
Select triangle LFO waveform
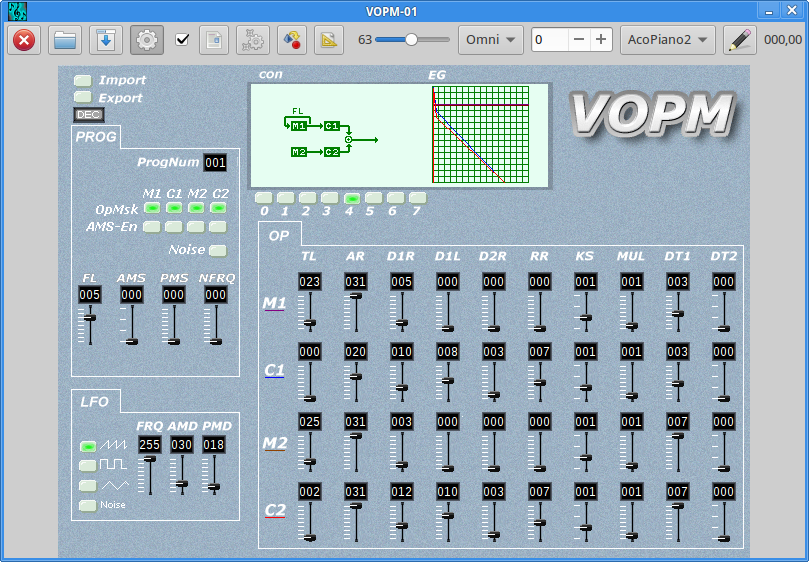[x=88, y=486]
